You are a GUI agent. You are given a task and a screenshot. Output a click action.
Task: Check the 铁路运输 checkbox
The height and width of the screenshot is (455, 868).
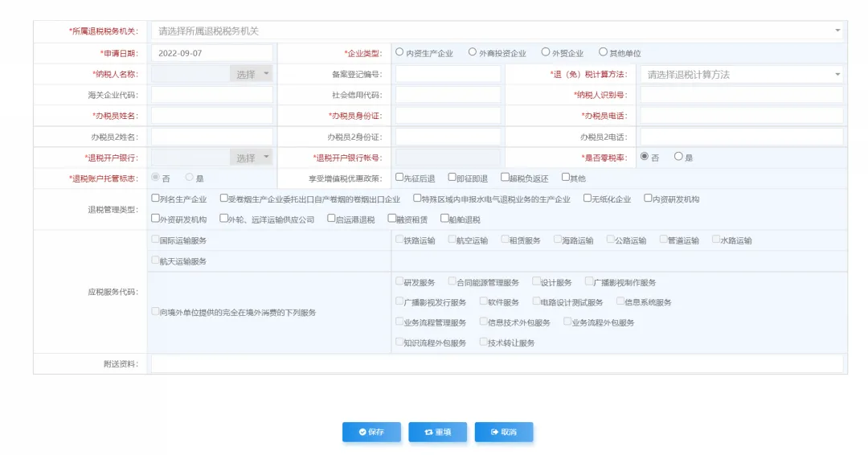(399, 240)
